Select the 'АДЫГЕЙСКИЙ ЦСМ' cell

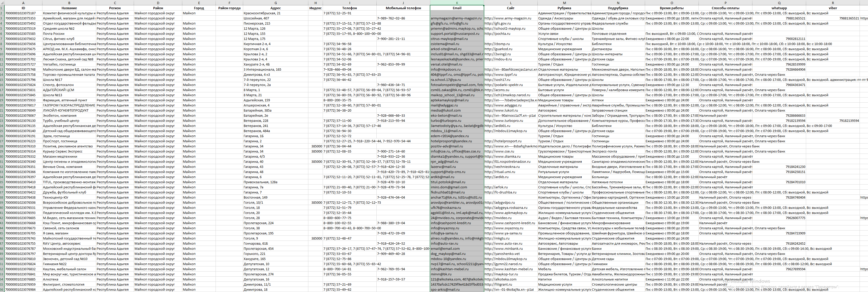click(69, 90)
